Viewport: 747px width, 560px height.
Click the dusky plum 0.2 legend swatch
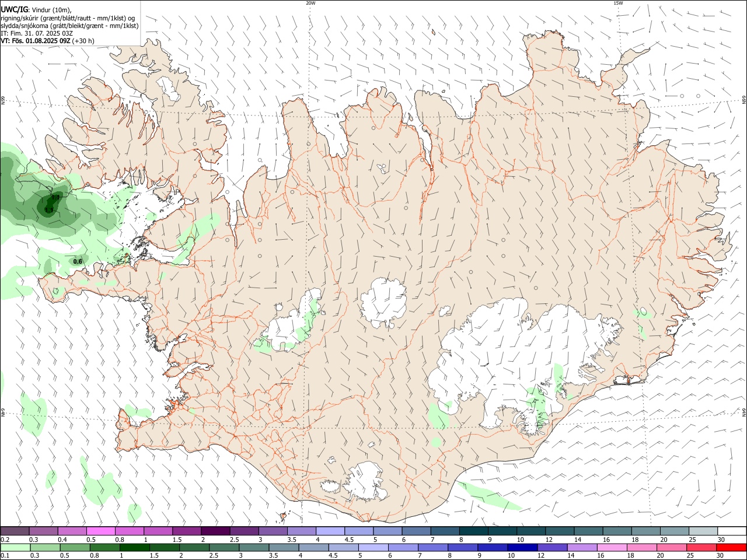click(15, 531)
